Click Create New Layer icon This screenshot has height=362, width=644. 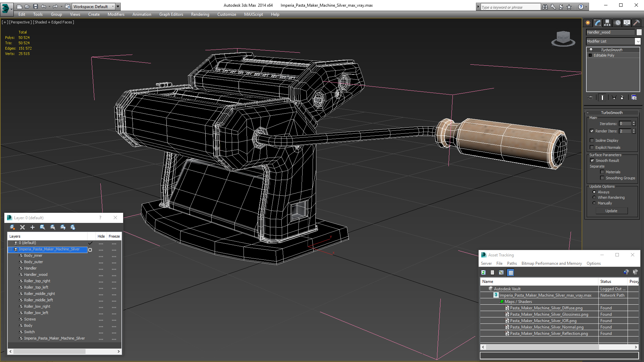(x=12, y=227)
